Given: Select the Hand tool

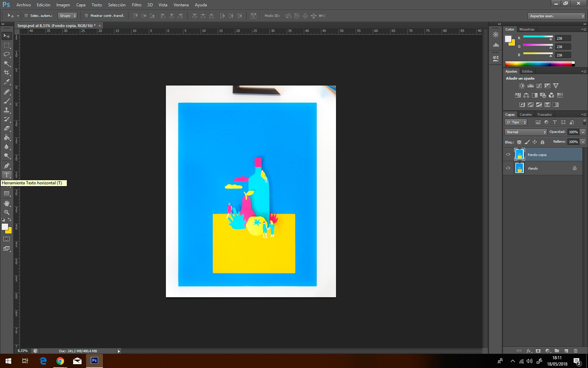Looking at the screenshot, I should (7, 203).
